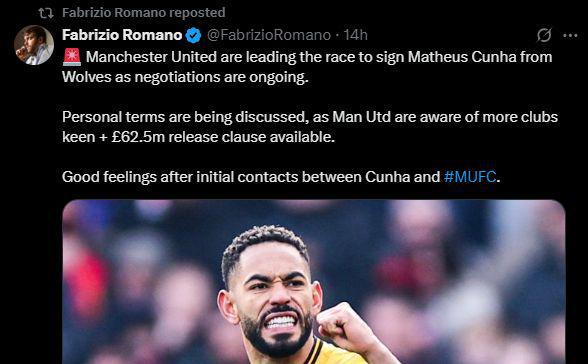This screenshot has height=364, width=588.
Task: Click the red siren emoji
Action: point(72,57)
